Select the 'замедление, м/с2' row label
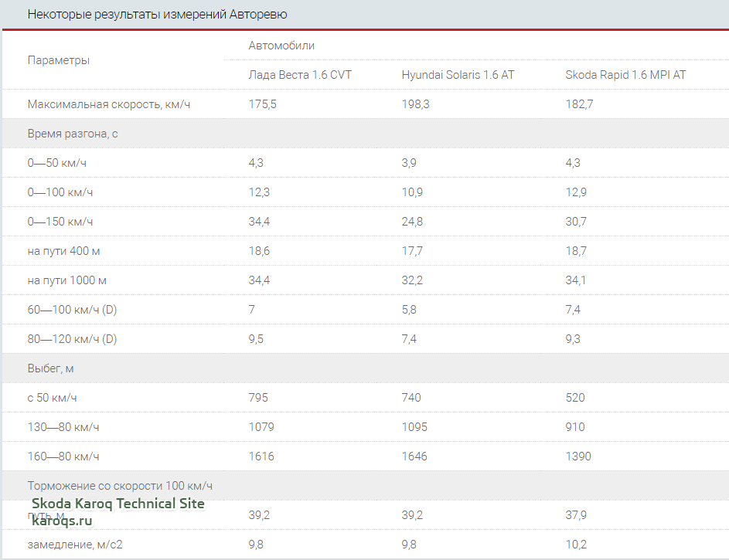 click(x=75, y=545)
